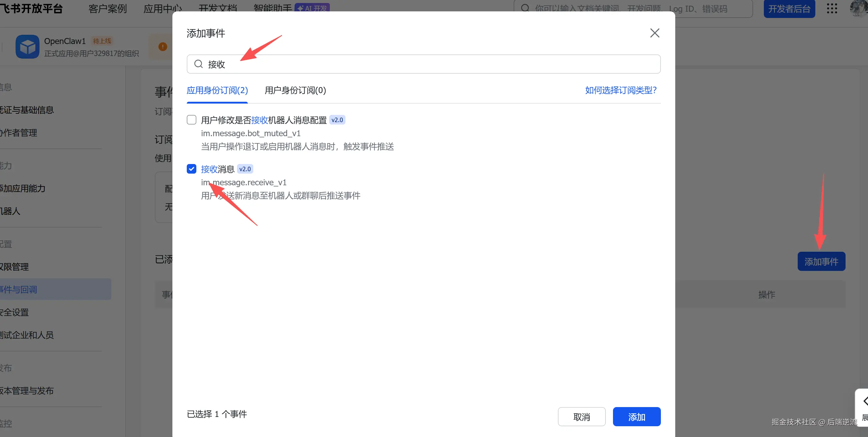868x437 pixels.
Task: Switch to 用户身份订阅(0) tab
Action: tap(295, 90)
